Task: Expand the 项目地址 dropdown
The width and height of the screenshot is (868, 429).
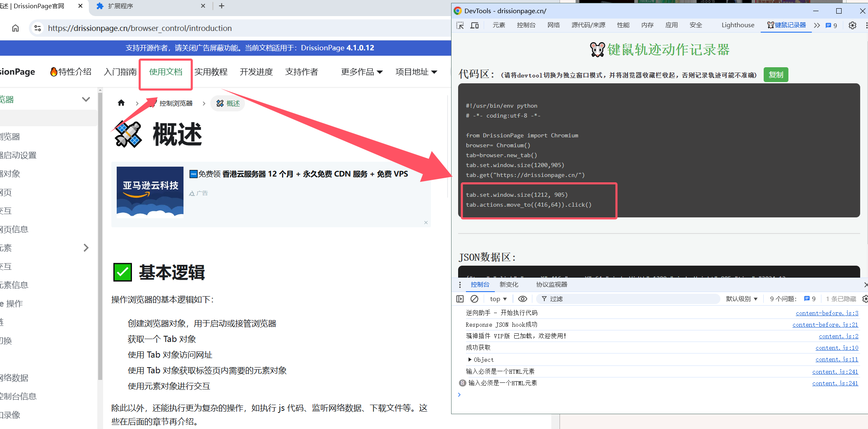Action: tap(416, 72)
